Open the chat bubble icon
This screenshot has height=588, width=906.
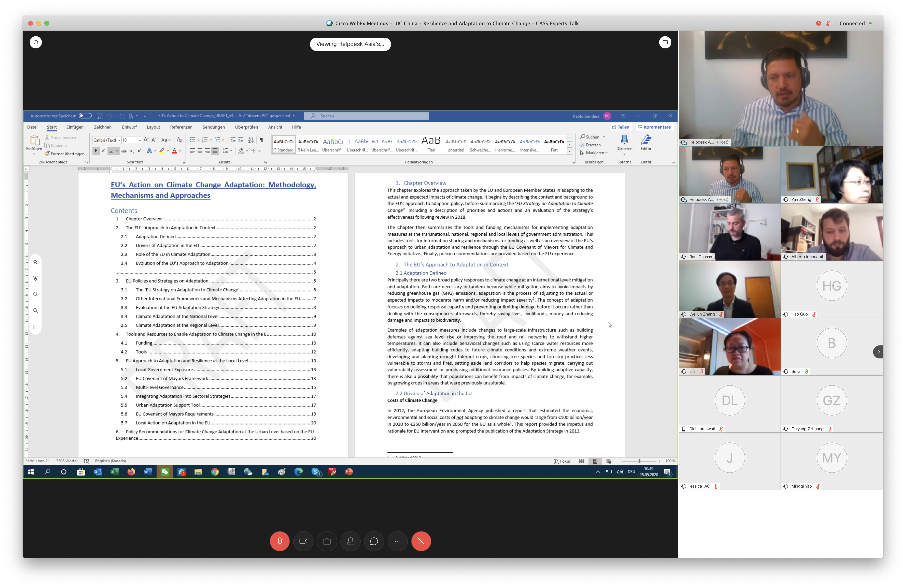374,541
